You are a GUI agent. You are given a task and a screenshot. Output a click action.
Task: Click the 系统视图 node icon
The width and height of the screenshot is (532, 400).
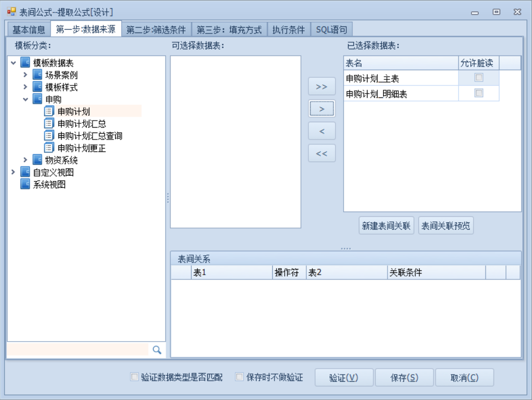pyautogui.click(x=25, y=184)
